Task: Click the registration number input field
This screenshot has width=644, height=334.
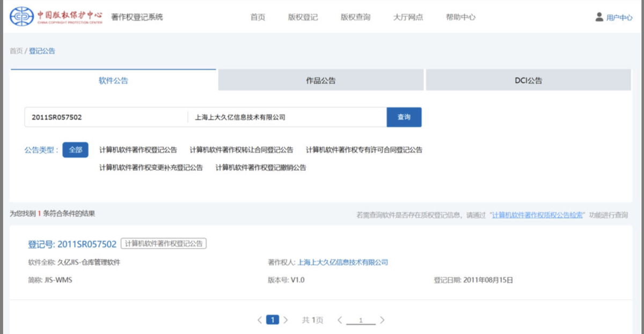Action: coord(106,117)
